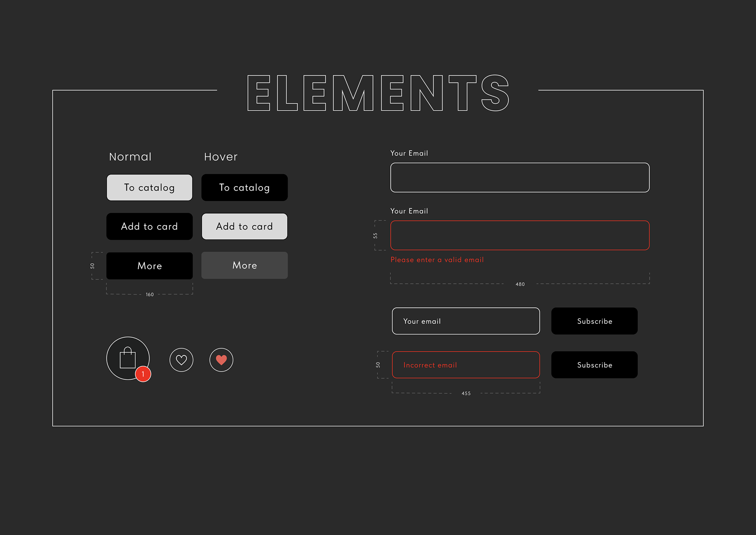Click the gray 'More' hover button
The height and width of the screenshot is (535, 756).
(245, 266)
